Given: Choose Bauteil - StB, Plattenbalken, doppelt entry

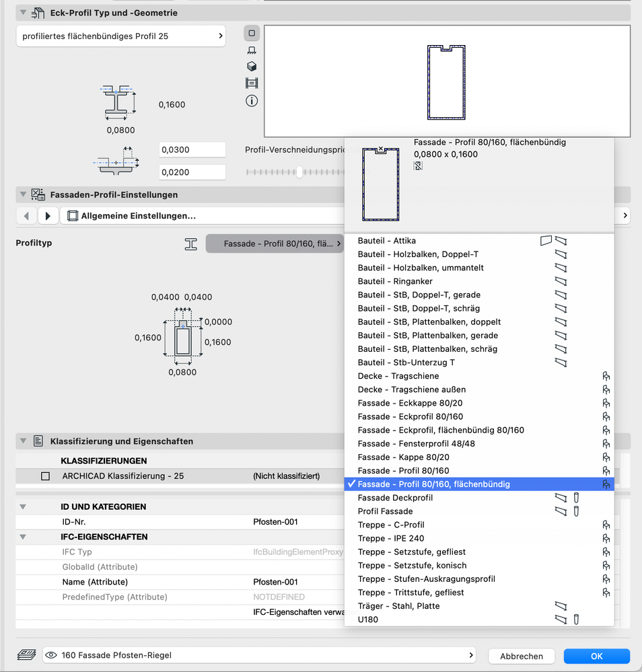Looking at the screenshot, I should tap(479, 322).
